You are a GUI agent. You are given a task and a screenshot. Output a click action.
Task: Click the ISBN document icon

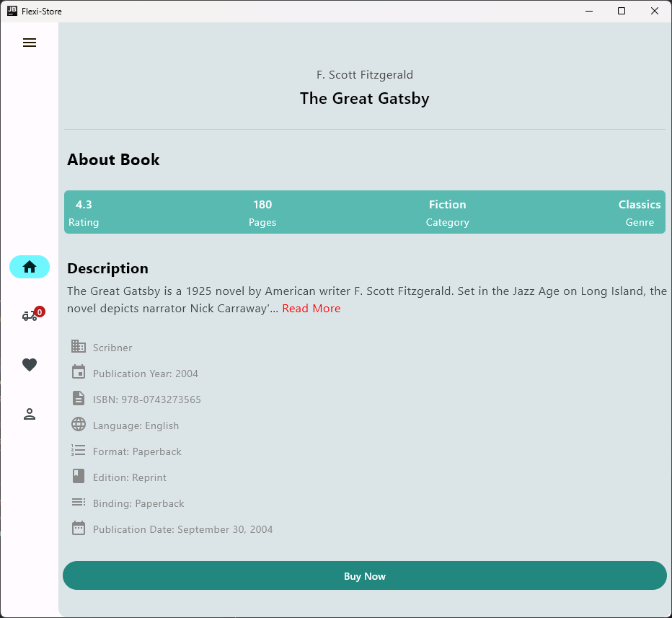point(79,398)
